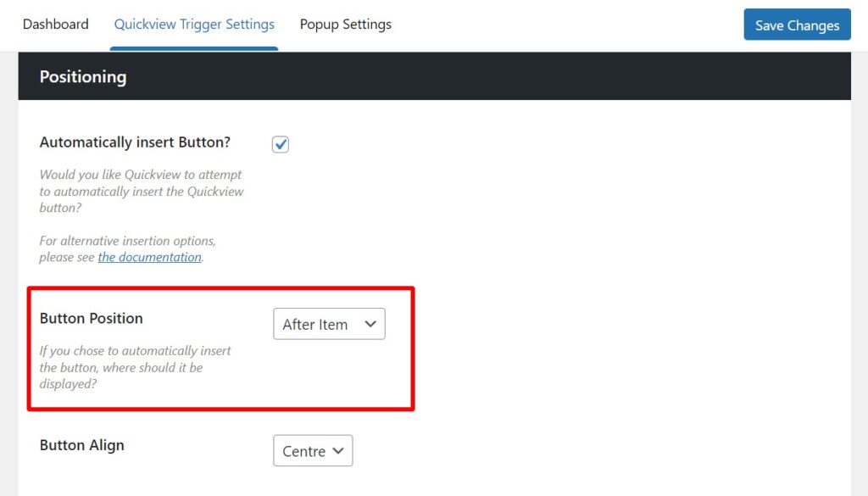Click the chevron arrow beside After Item
Image resolution: width=868 pixels, height=496 pixels.
tap(370, 324)
